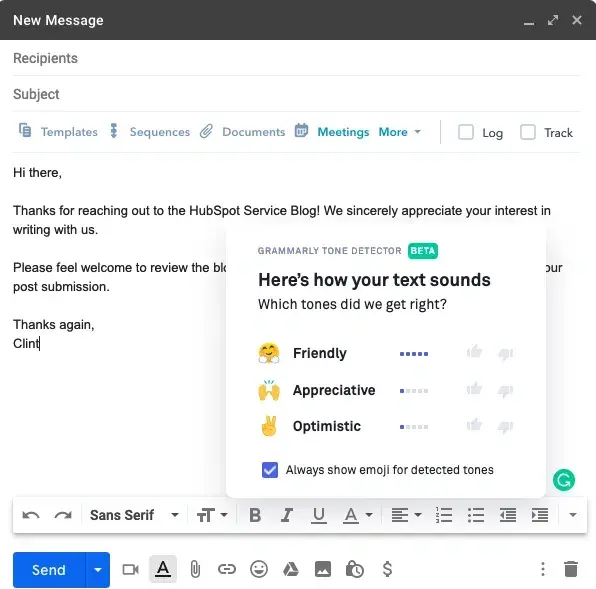Screen dimensions: 596x589
Task: Toggle underline formatting
Action: 319,516
